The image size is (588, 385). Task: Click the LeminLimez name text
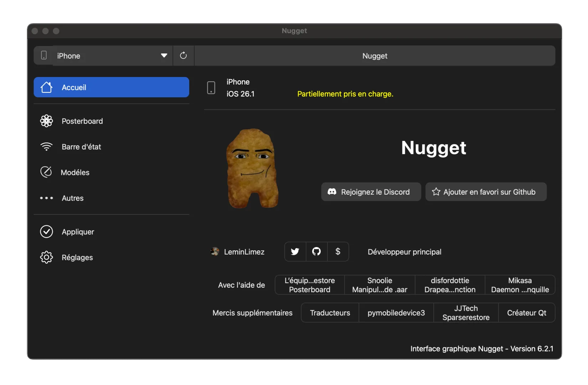point(244,252)
